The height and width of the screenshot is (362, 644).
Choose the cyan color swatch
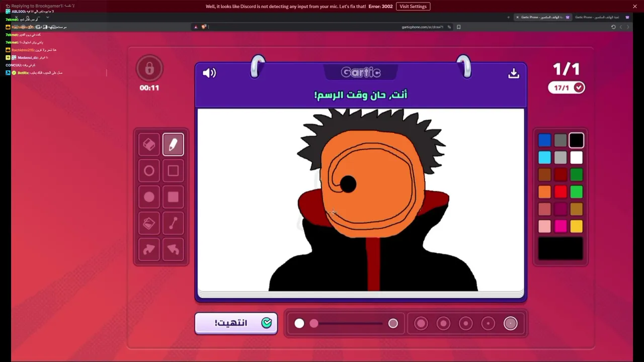click(x=544, y=157)
